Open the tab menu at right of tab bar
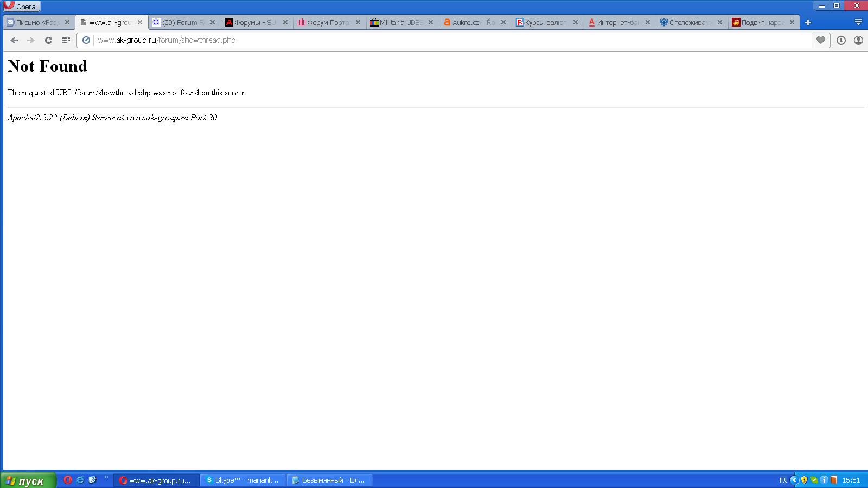This screenshot has width=868, height=488. click(858, 22)
